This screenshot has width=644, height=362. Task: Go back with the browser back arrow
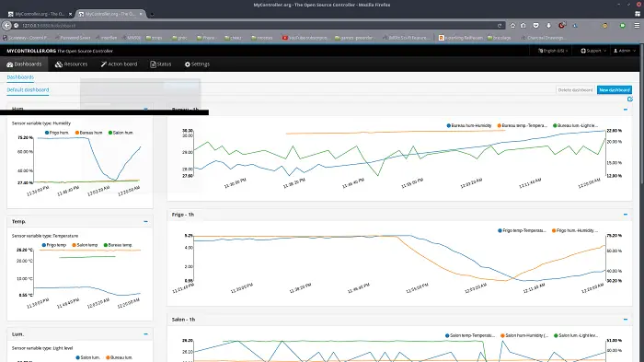point(7,26)
